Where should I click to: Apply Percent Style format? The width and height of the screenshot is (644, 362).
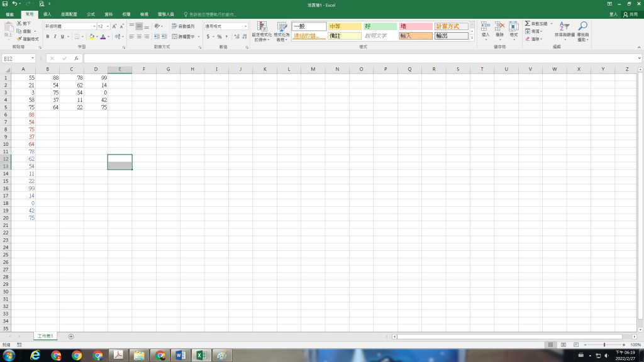click(x=219, y=36)
